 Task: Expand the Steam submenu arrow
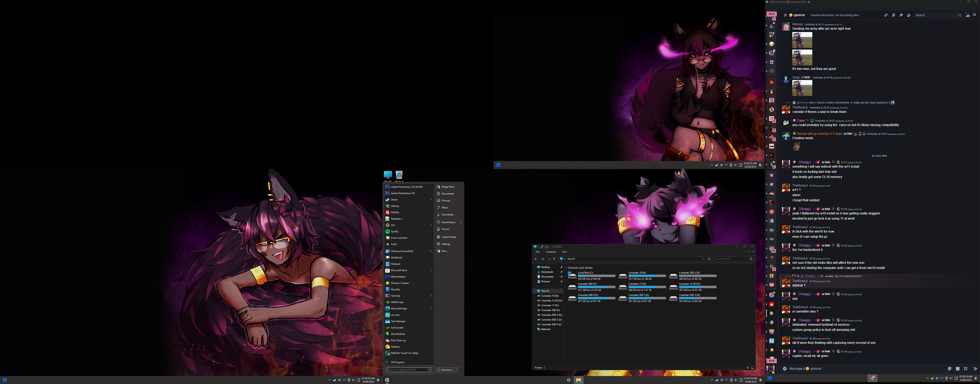click(x=431, y=200)
